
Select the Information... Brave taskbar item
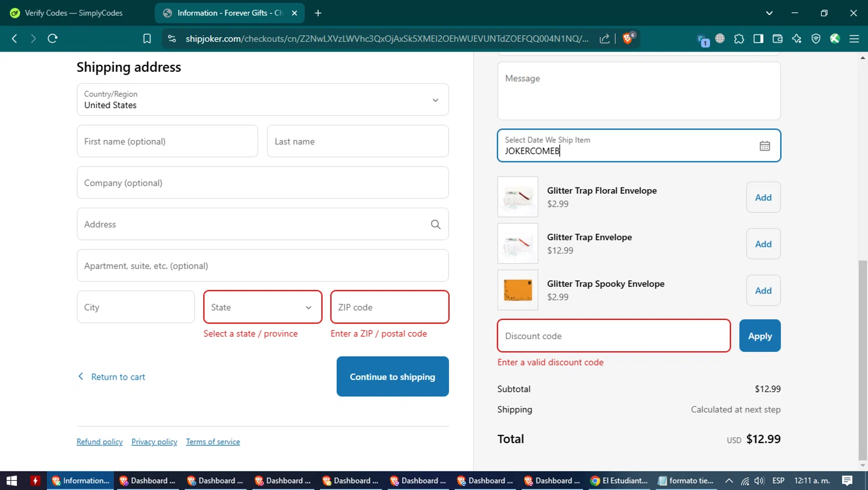80,481
